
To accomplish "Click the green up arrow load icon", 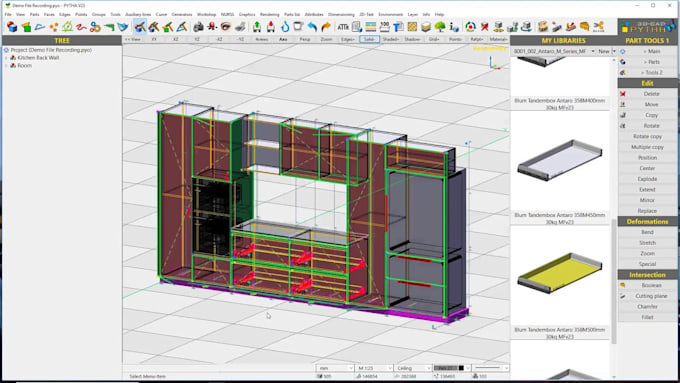I will [x=257, y=27].
